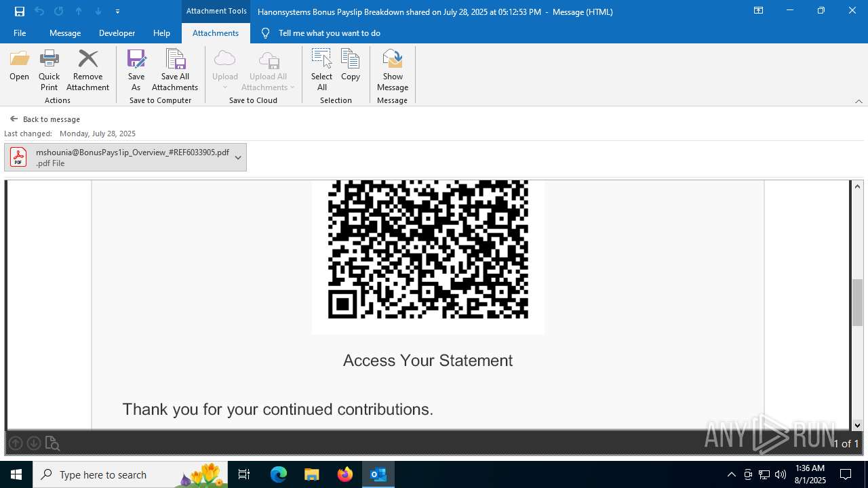Click the Save icon in Quick Access Toolbar
Image resolution: width=868 pixels, height=488 pixels.
click(20, 12)
